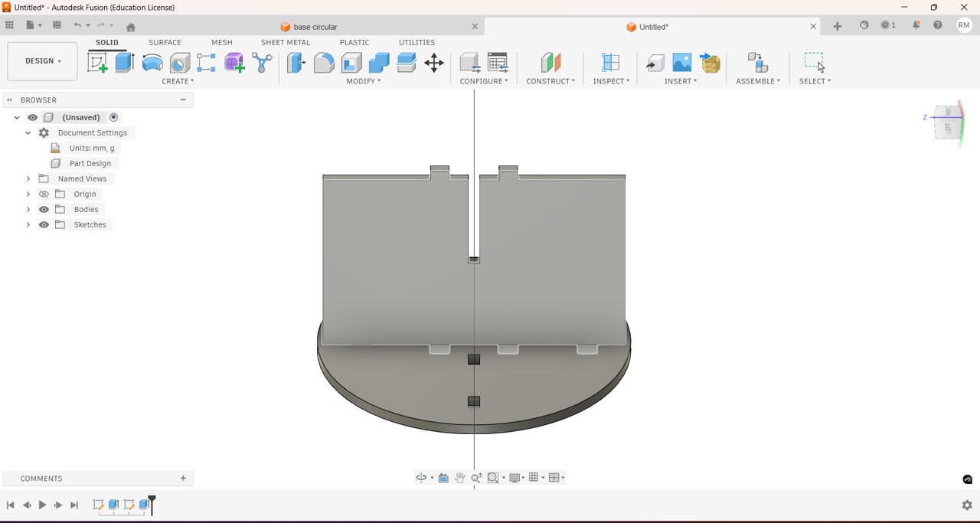Click the Insert Canvas image icon
980x523 pixels.
coord(682,62)
